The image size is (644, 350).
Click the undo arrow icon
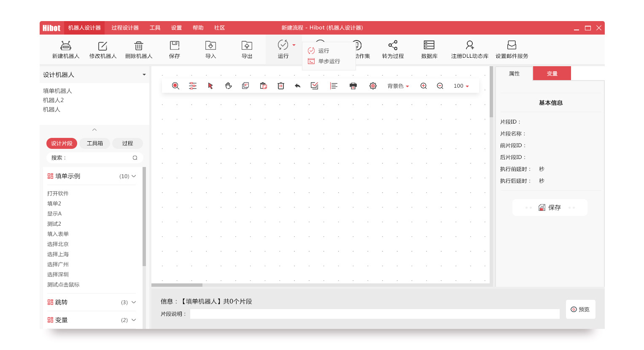click(x=297, y=86)
